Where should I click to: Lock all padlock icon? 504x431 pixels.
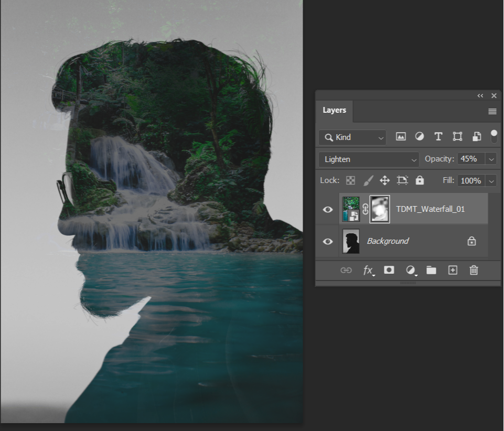[420, 180]
